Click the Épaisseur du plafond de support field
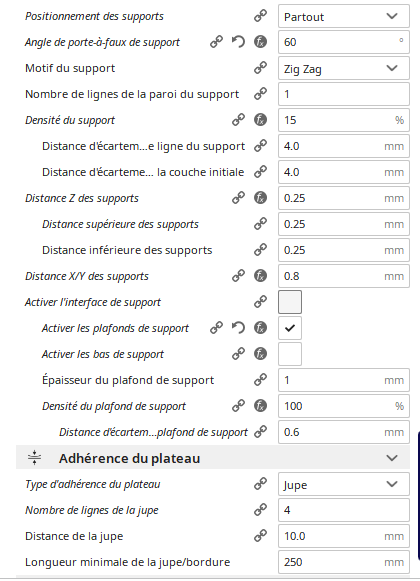Screen dimensions: 420x581 coord(344,380)
